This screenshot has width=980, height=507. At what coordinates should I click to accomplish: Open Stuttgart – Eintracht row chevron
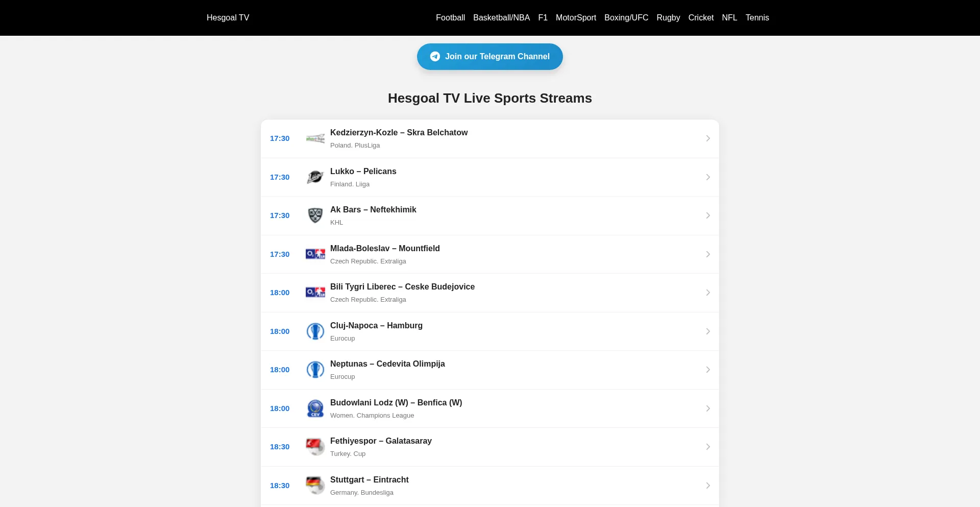click(x=708, y=486)
